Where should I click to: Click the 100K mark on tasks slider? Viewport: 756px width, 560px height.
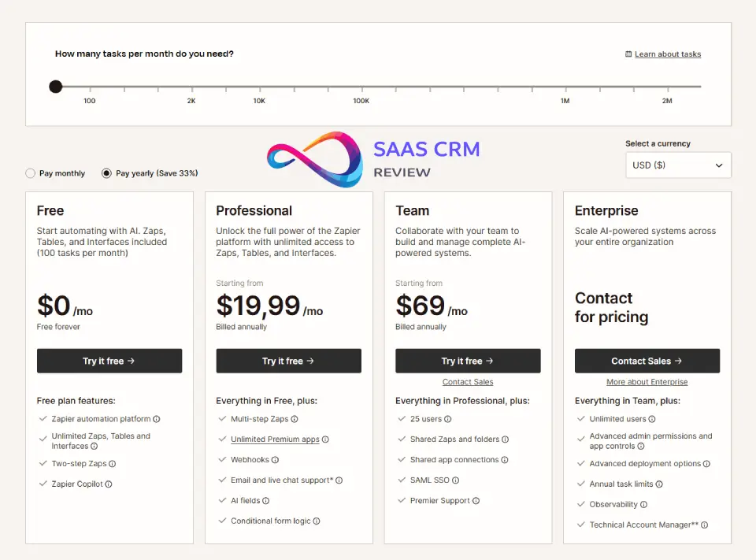[x=361, y=87]
